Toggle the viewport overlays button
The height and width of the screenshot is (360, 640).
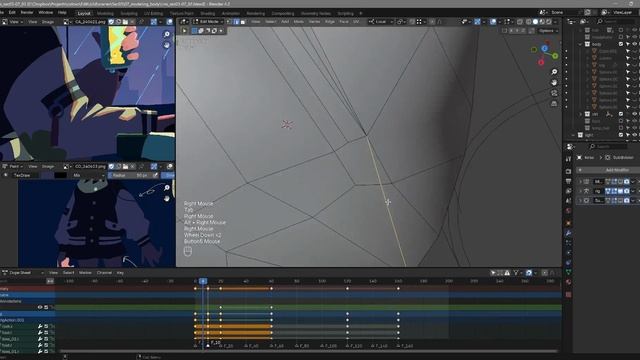coord(493,22)
